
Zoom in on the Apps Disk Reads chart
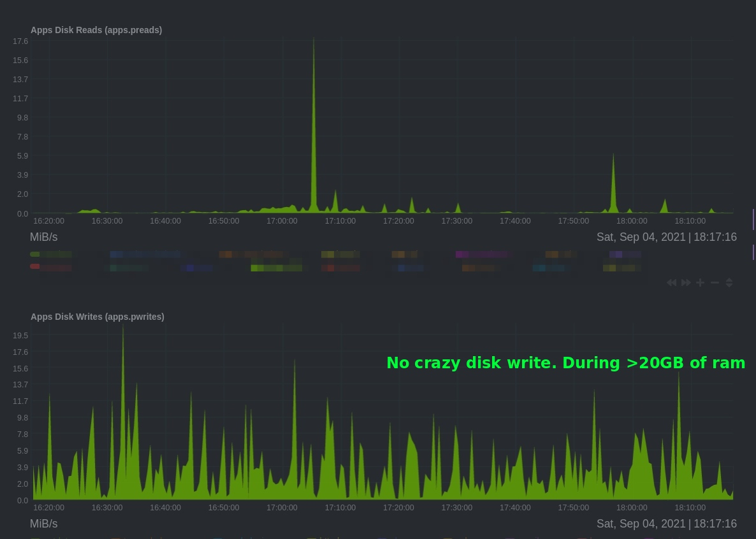pyautogui.click(x=700, y=282)
